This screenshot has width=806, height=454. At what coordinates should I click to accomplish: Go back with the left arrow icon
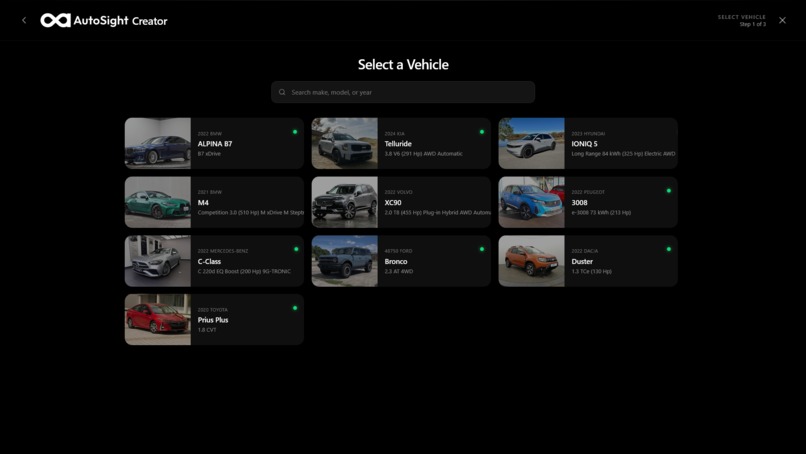[x=24, y=20]
